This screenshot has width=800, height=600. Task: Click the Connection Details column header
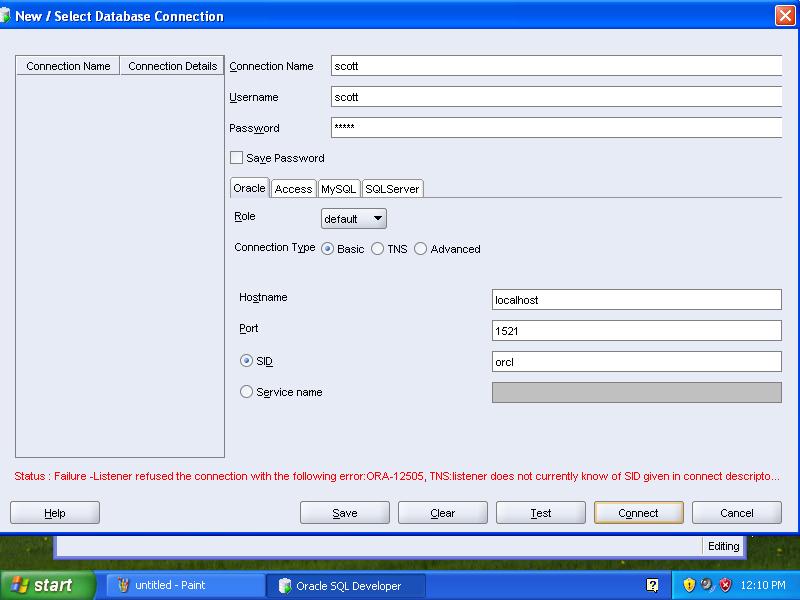[x=172, y=66]
